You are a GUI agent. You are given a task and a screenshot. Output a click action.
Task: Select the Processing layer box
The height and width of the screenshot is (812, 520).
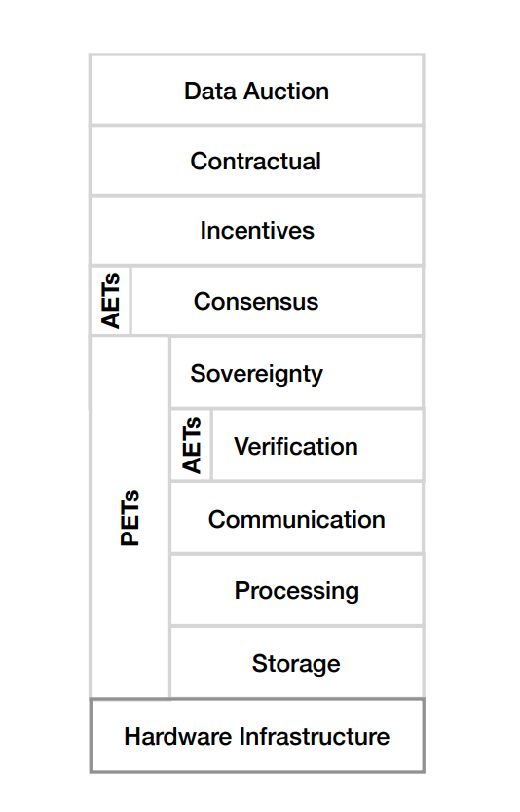[297, 590]
